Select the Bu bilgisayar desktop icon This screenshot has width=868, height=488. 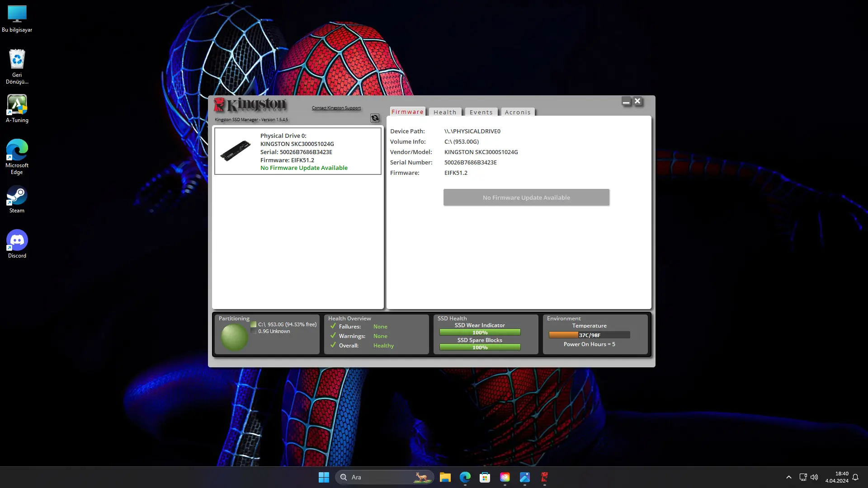click(x=17, y=19)
